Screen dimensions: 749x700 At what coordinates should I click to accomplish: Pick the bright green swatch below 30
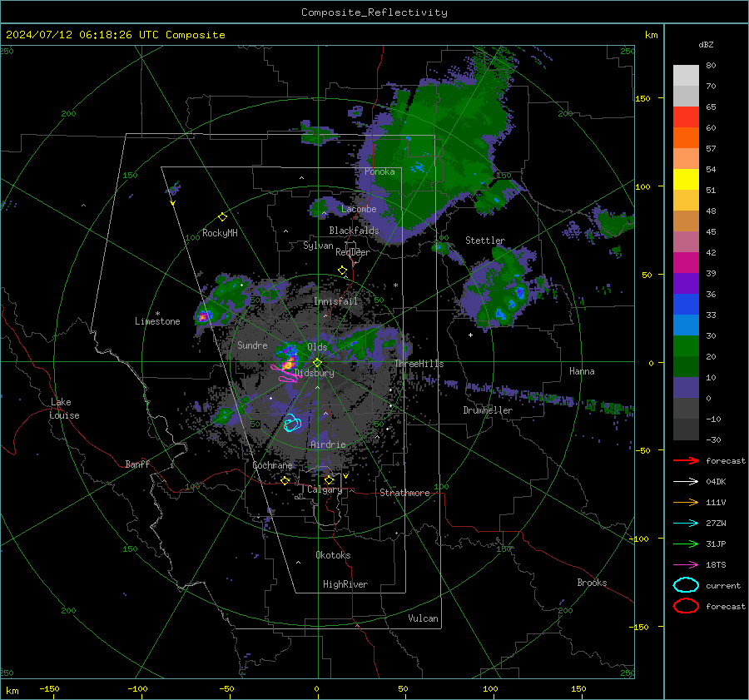click(x=686, y=345)
